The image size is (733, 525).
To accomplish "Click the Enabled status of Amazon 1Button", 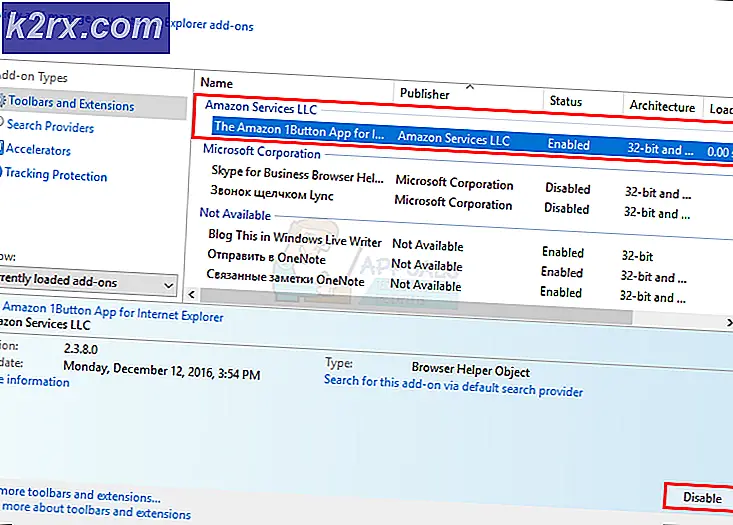I will click(568, 144).
